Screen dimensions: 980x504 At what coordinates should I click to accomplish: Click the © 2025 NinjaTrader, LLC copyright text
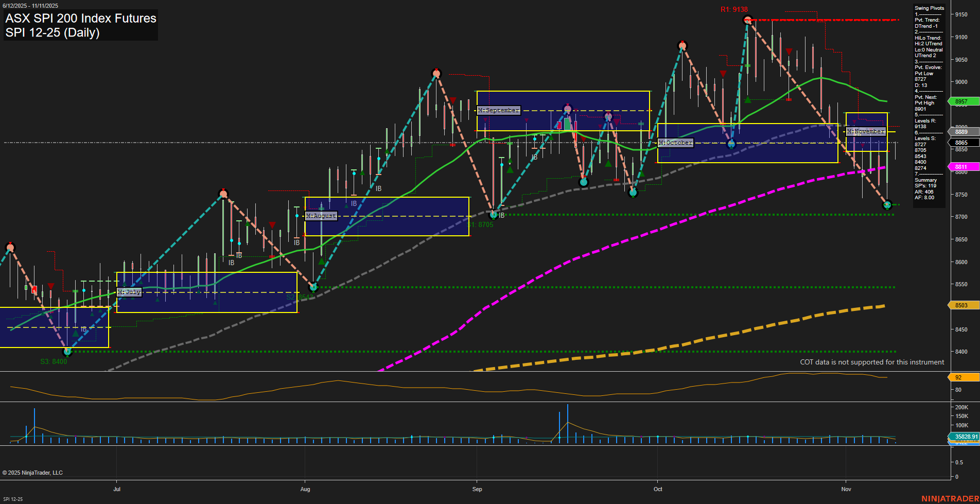[33, 472]
